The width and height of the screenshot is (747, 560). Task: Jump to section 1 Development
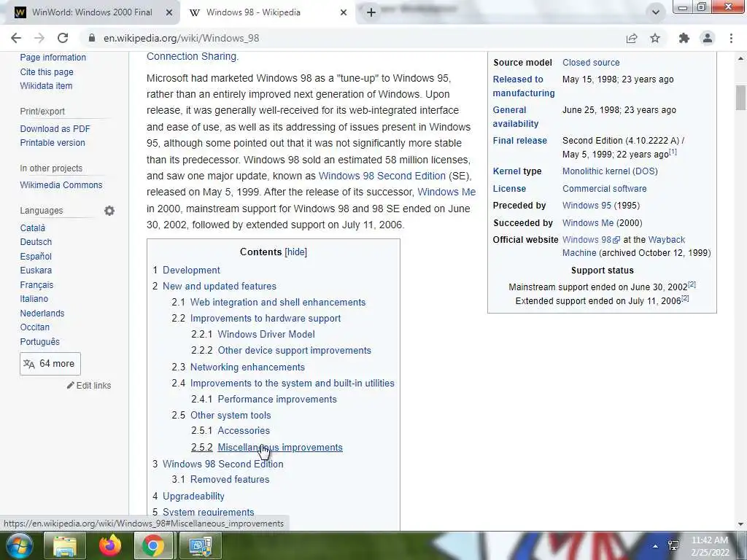point(191,270)
